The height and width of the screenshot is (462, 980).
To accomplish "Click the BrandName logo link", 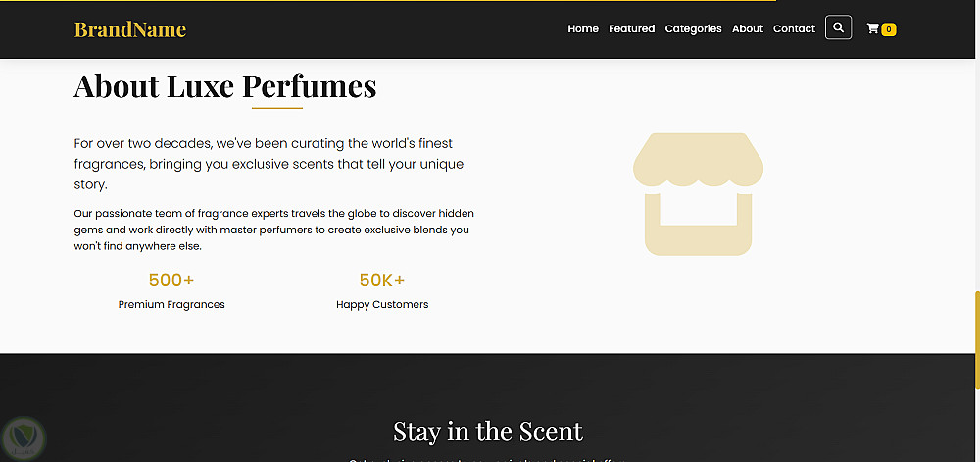I will pyautogui.click(x=130, y=29).
